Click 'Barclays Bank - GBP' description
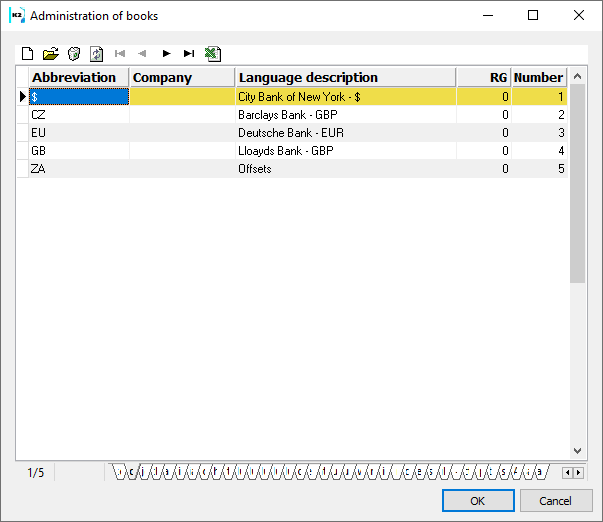 point(346,115)
